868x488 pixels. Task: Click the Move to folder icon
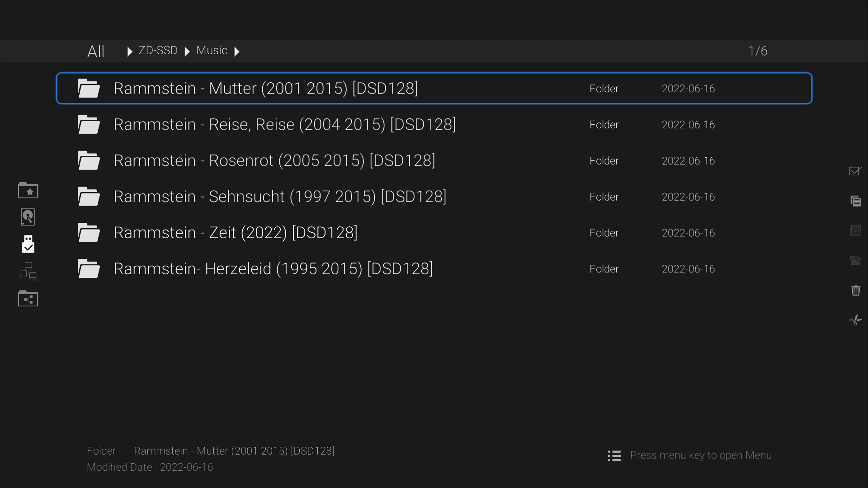click(855, 260)
